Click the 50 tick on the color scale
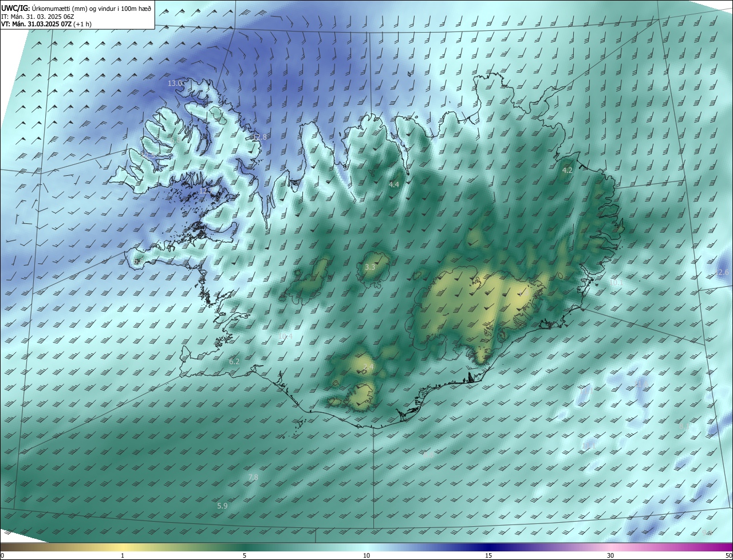The image size is (733, 560). (728, 556)
